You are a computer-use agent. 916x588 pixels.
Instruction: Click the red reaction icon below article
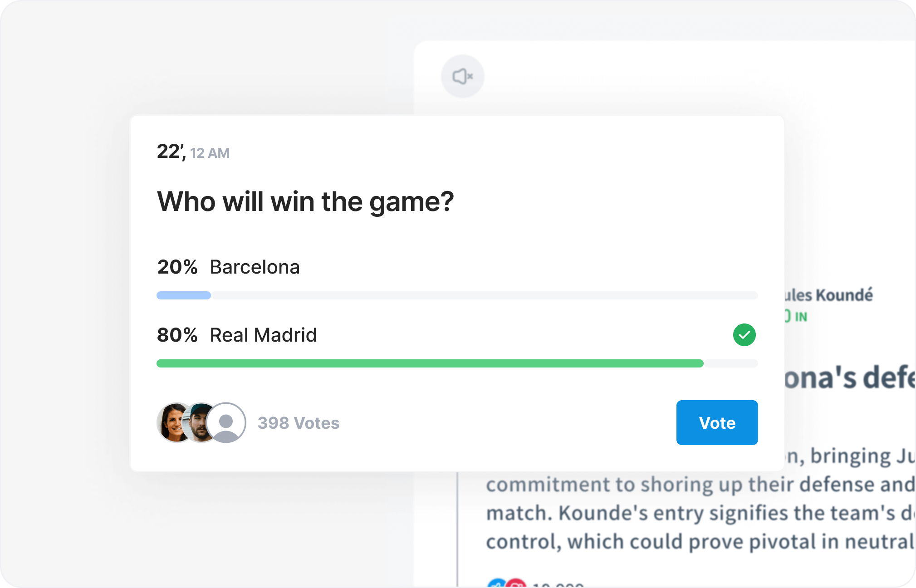tap(516, 583)
